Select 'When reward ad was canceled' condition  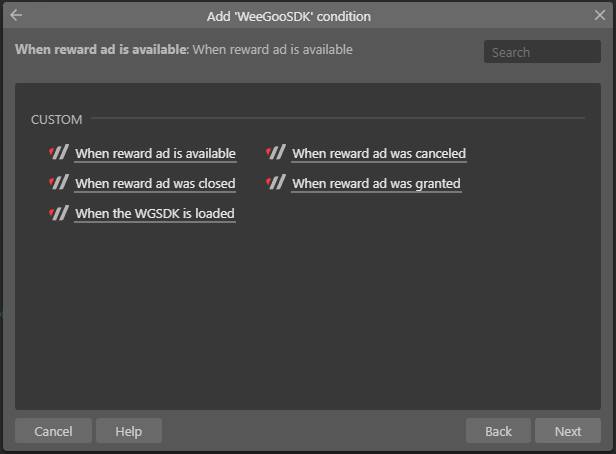pos(379,154)
